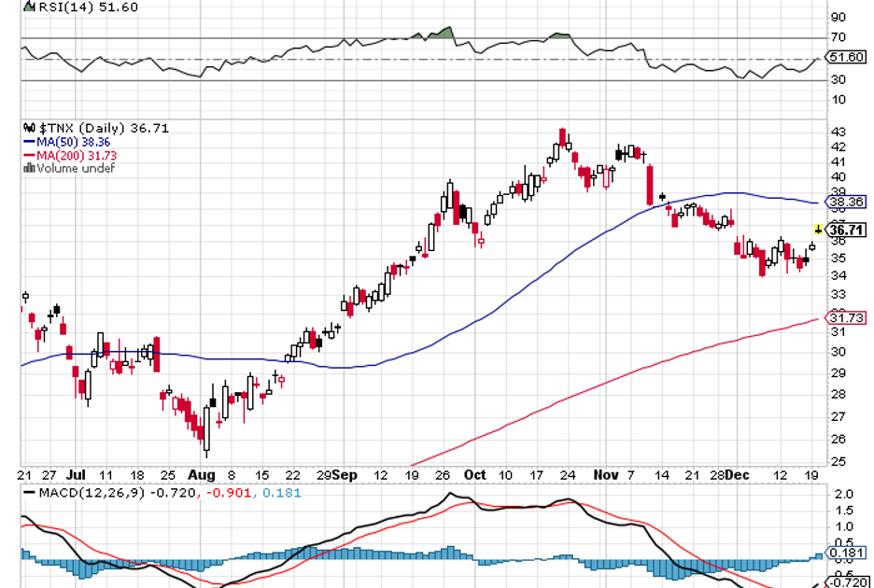Viewport: 874px width, 588px height.
Task: Click the Volume bars icon in legend
Action: tap(28, 169)
